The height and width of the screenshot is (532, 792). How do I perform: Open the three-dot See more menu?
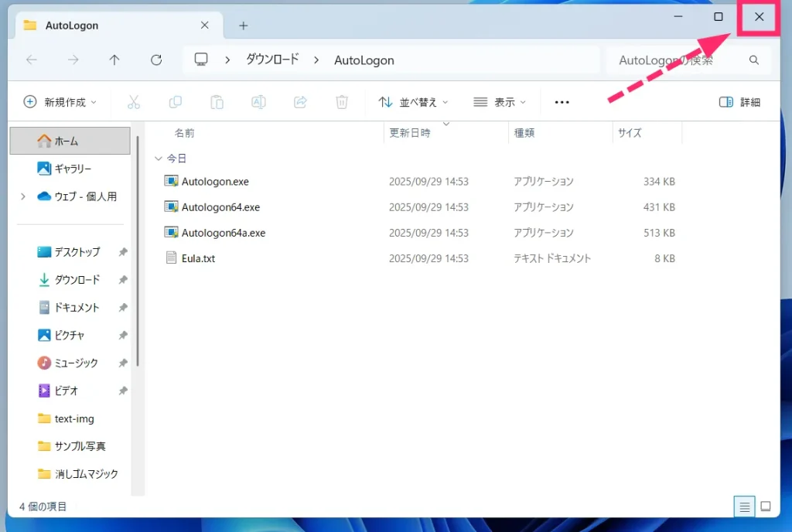tap(562, 103)
